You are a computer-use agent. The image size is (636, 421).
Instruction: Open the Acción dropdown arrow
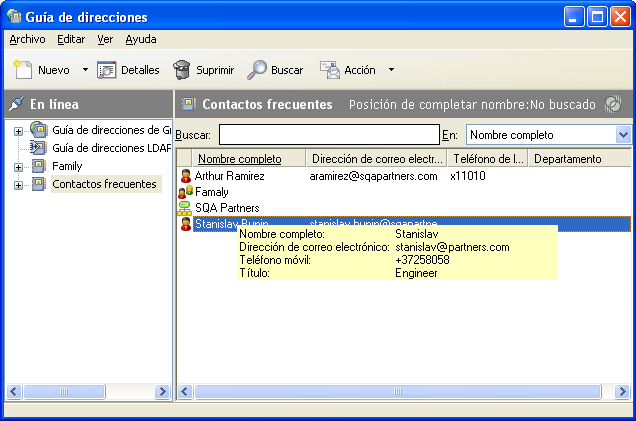[391, 70]
